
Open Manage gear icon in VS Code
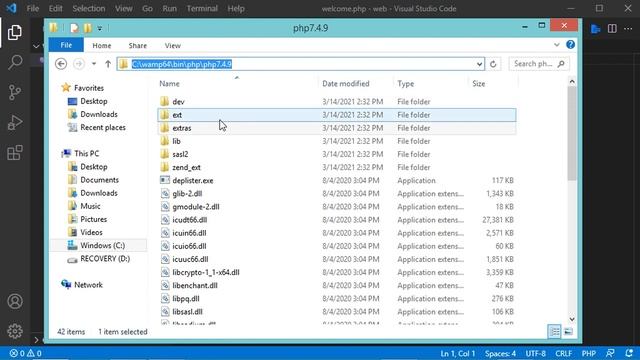coord(15,331)
